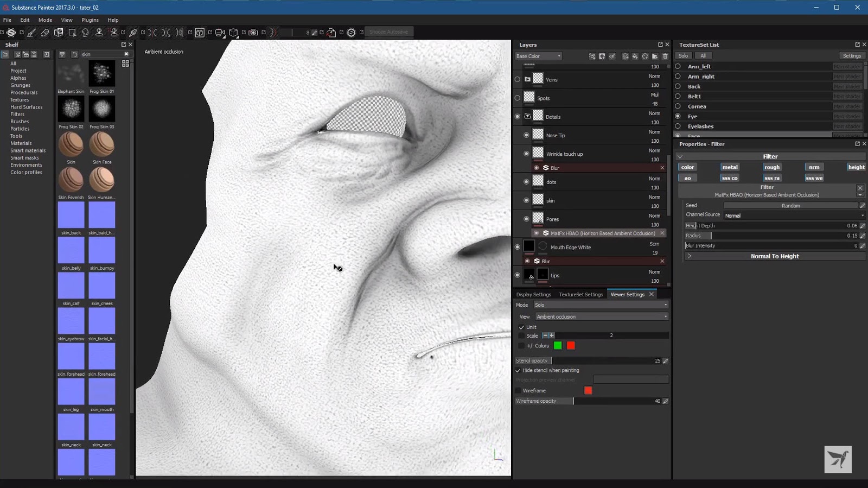Uncheck Hide stencil when painting
Viewport: 868px width, 488px height.
(x=518, y=371)
